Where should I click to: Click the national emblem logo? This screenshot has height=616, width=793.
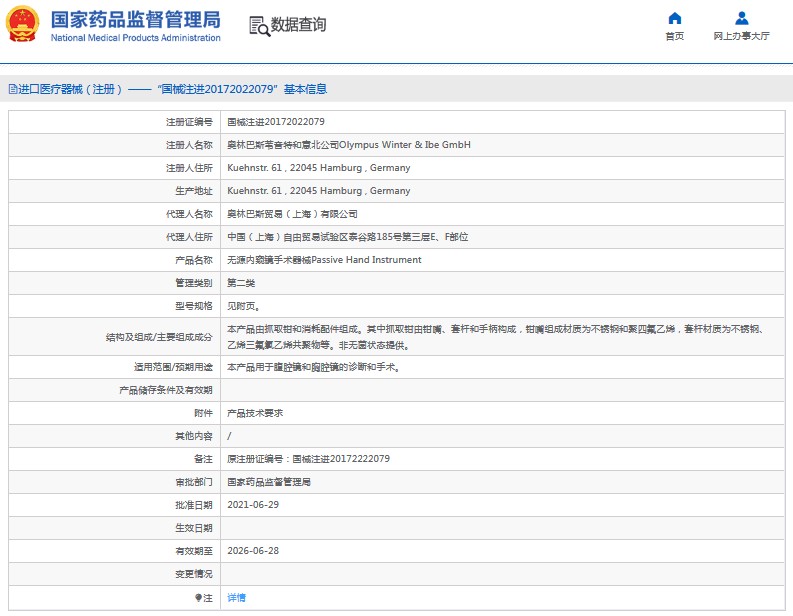(x=22, y=24)
